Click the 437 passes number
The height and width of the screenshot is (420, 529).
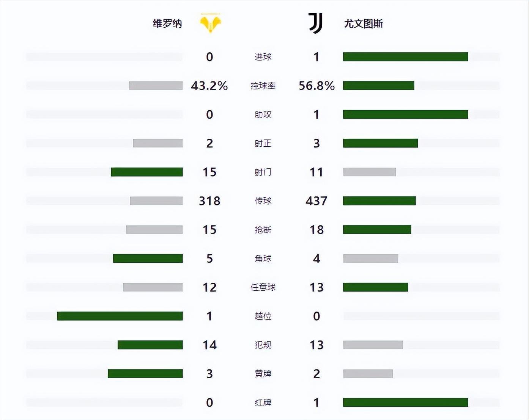[x=316, y=201]
